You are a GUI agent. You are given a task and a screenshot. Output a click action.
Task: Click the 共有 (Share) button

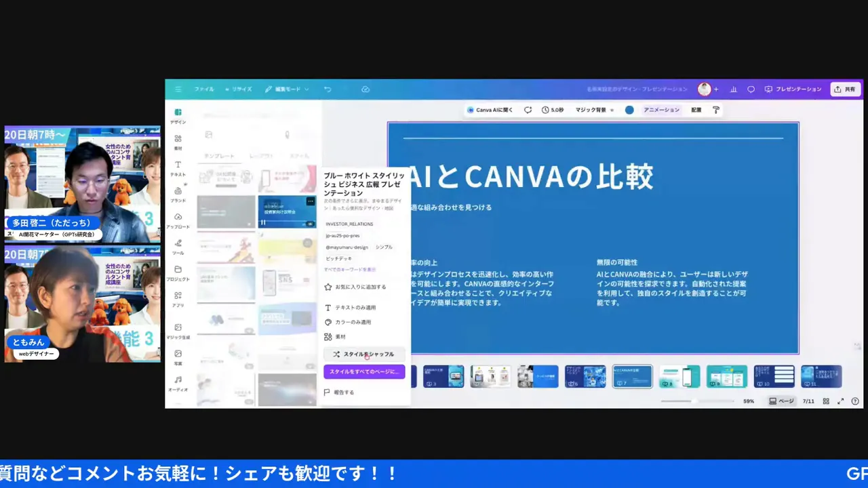click(x=845, y=89)
